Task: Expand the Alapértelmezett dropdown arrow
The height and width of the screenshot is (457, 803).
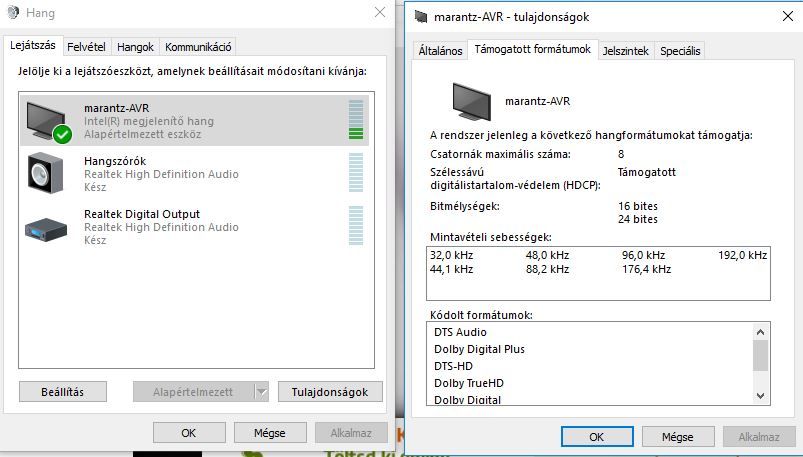Action: point(262,392)
